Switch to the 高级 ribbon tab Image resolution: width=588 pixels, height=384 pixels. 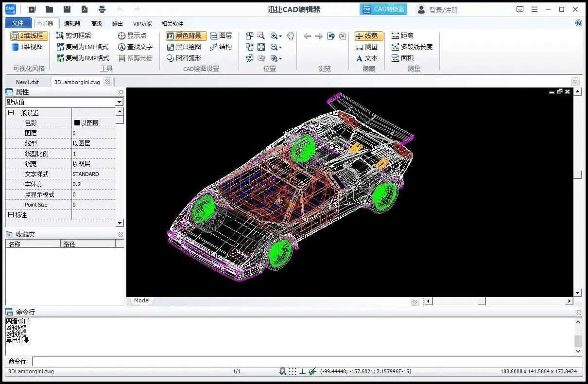click(97, 23)
